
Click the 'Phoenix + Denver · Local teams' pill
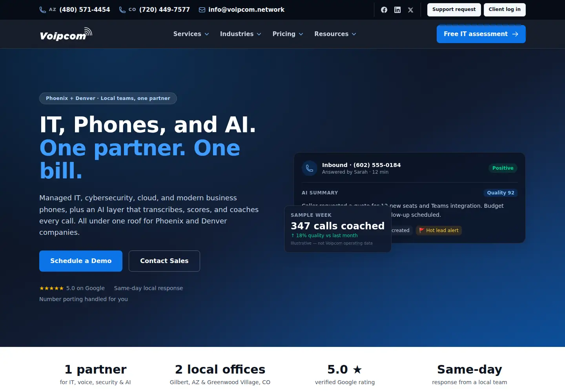pos(108,98)
